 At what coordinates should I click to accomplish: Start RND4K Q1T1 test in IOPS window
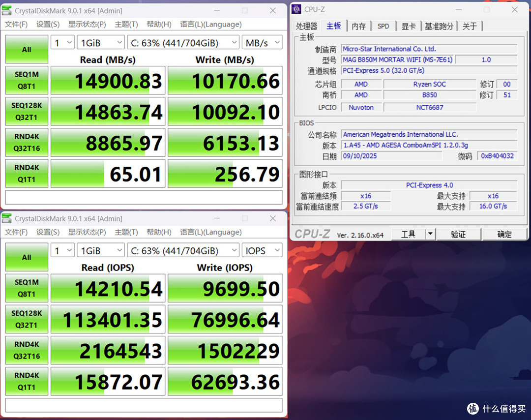[27, 381]
